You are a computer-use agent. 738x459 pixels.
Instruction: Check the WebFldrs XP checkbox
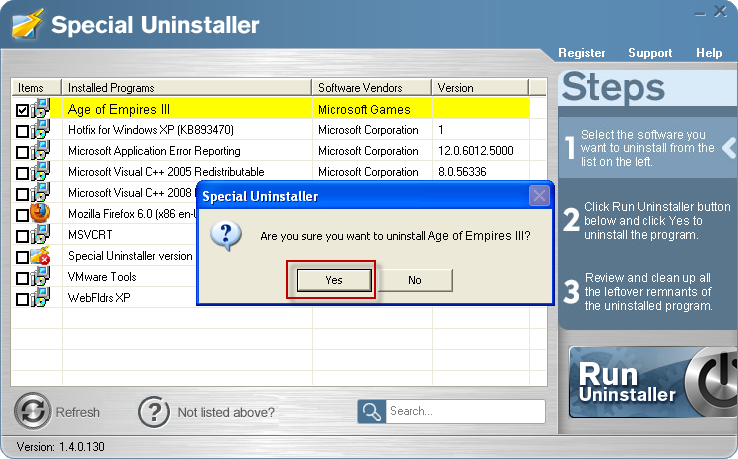pyautogui.click(x=22, y=299)
